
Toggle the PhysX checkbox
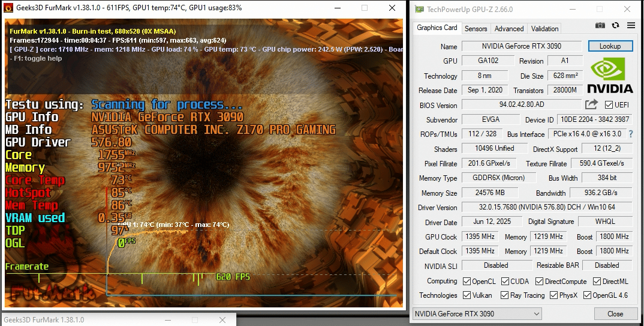point(553,295)
